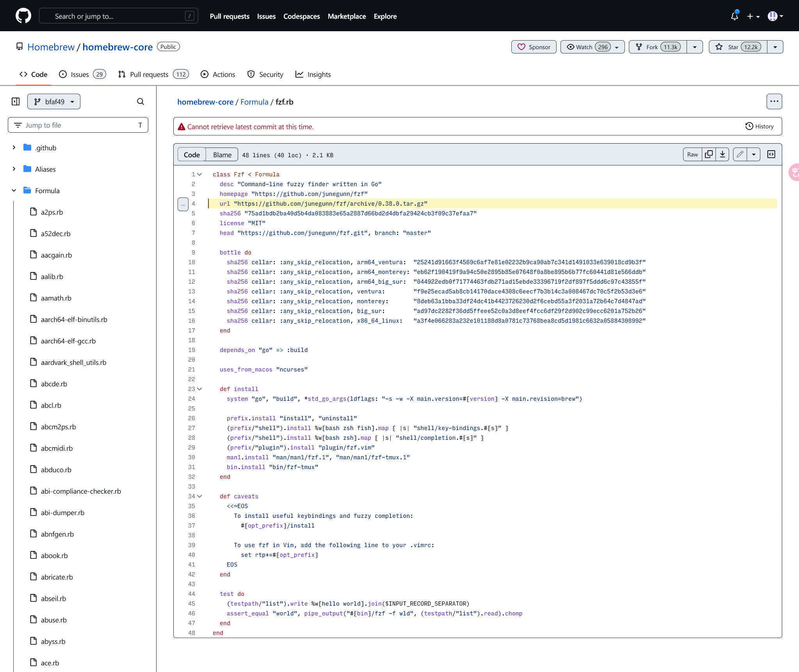
Task: Open Pull requests in top navigation
Action: (230, 16)
